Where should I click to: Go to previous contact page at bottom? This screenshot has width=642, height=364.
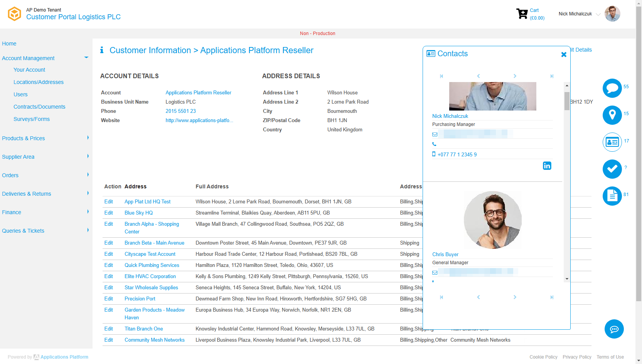point(479,297)
